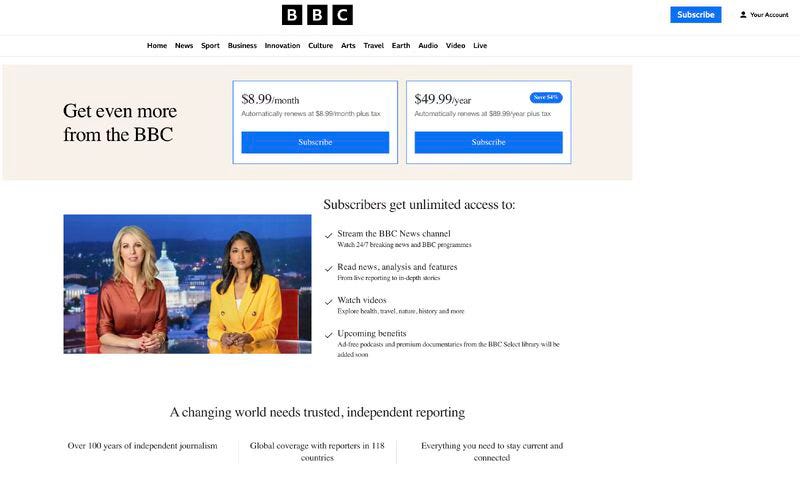Click the 'Upcoming benefits' text
The width and height of the screenshot is (800, 489).
371,333
